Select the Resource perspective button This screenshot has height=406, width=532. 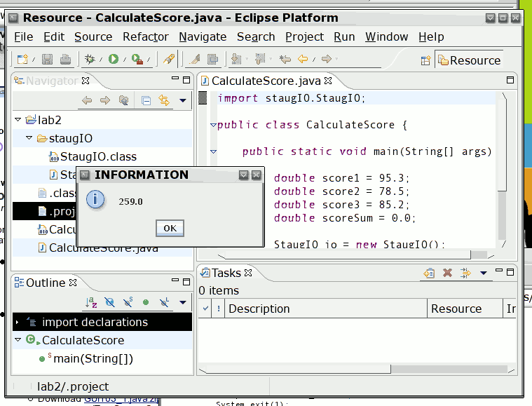click(468, 60)
